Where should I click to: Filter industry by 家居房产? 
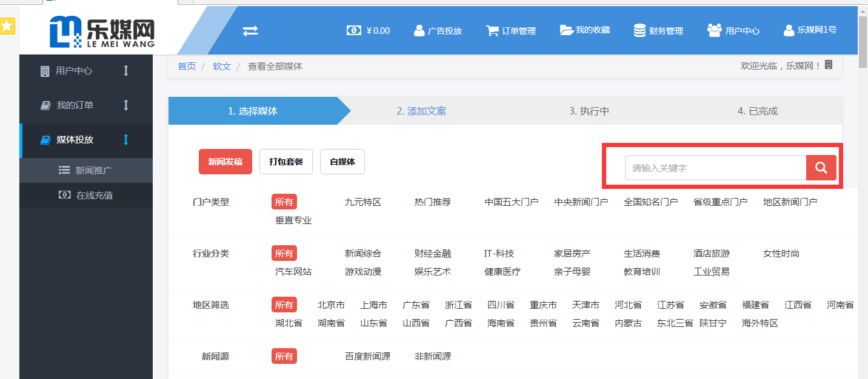[x=572, y=254]
